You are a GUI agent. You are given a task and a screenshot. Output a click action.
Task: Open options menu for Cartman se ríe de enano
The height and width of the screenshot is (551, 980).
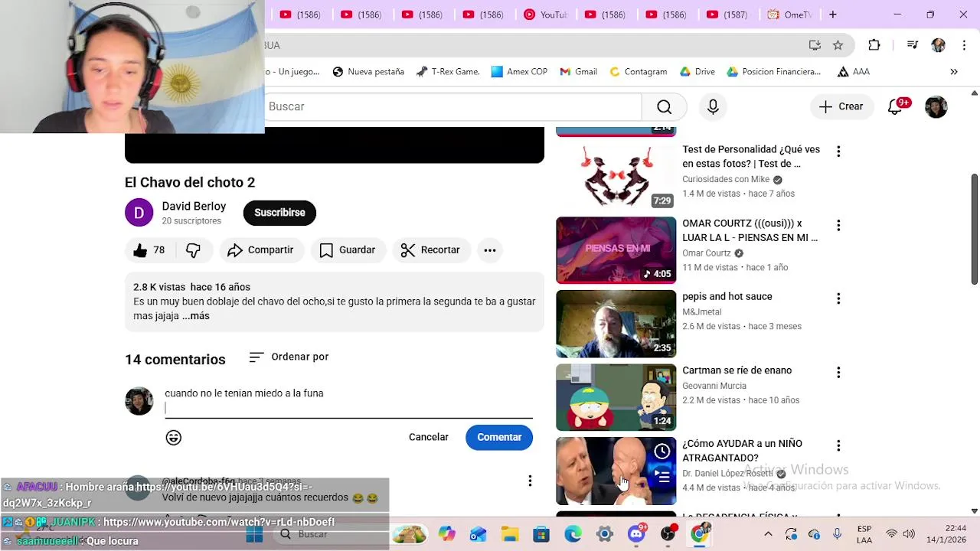click(838, 373)
